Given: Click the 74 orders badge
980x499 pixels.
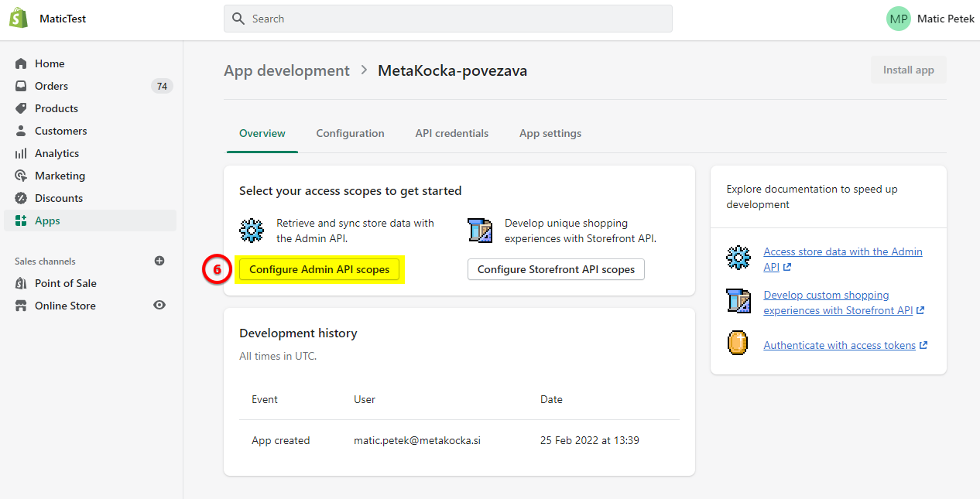Looking at the screenshot, I should coord(162,86).
